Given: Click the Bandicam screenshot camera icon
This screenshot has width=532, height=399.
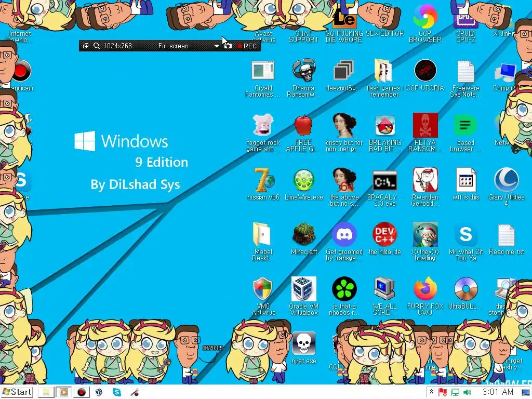Looking at the screenshot, I should (228, 46).
